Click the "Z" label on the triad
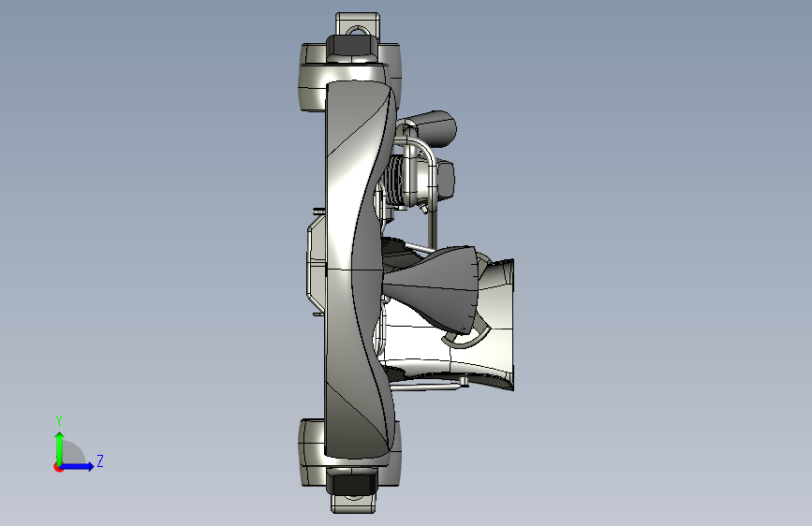 click(x=100, y=460)
